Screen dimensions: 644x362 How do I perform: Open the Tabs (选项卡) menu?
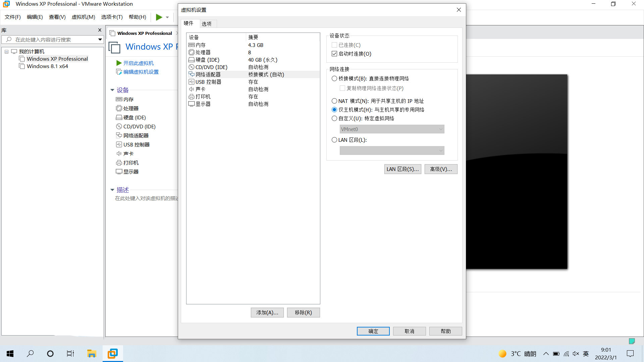112,17
